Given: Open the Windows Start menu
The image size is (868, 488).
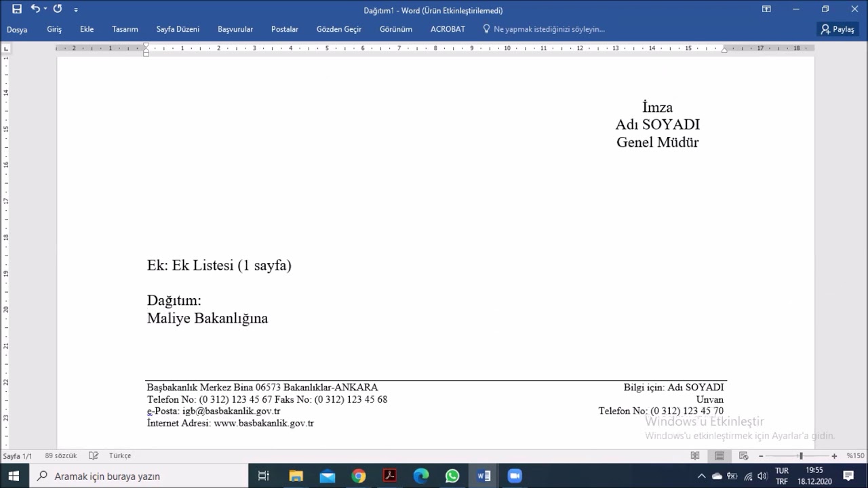Looking at the screenshot, I should tap(14, 476).
